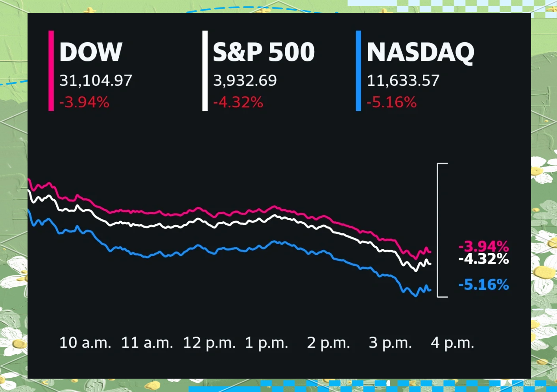
Task: Select the 12 p.m. time axis label
Action: pyautogui.click(x=209, y=343)
